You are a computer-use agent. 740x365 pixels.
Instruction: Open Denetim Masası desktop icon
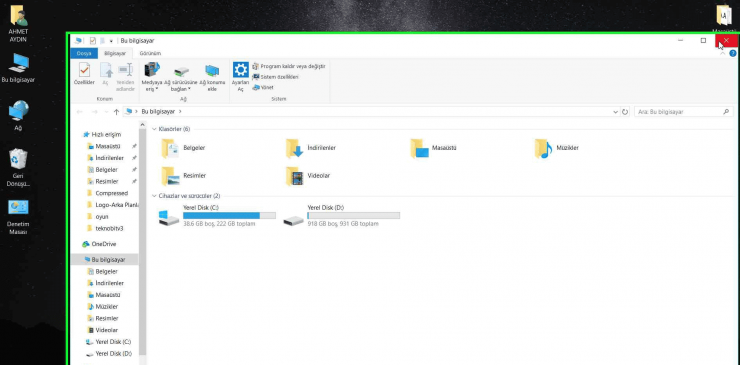tap(18, 217)
